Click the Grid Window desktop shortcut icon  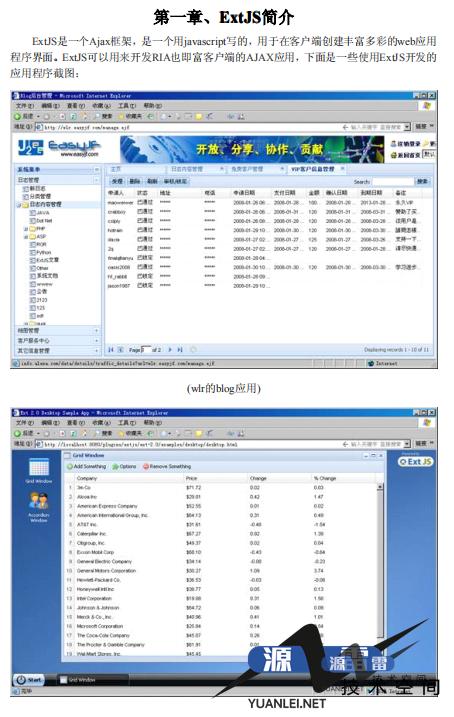[38, 471]
